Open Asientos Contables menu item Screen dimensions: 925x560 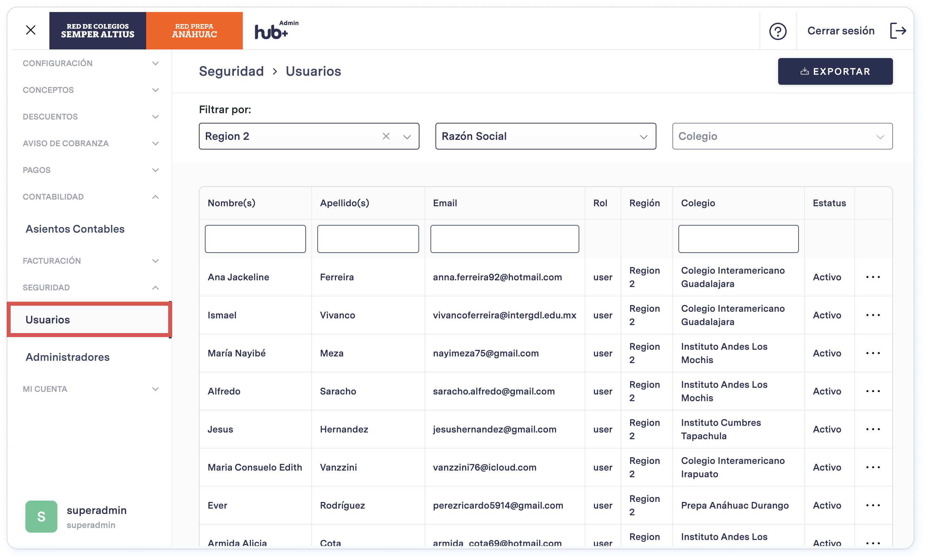(75, 229)
